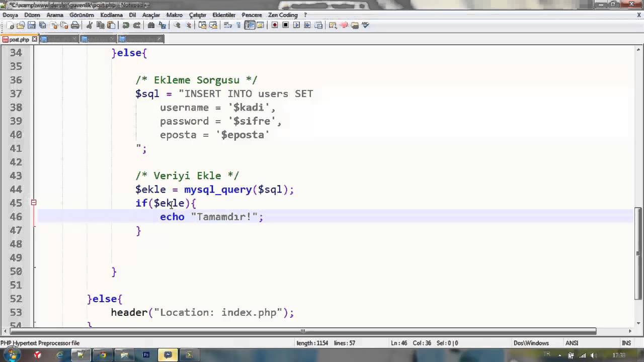Click Dos\Windows line ending status entry
644x362 pixels.
[531, 343]
